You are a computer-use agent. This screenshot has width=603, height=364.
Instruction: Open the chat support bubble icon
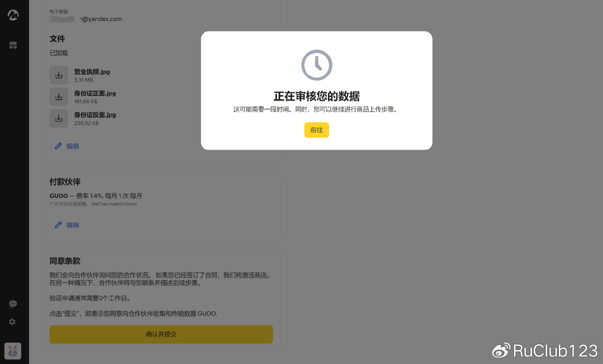point(13,304)
